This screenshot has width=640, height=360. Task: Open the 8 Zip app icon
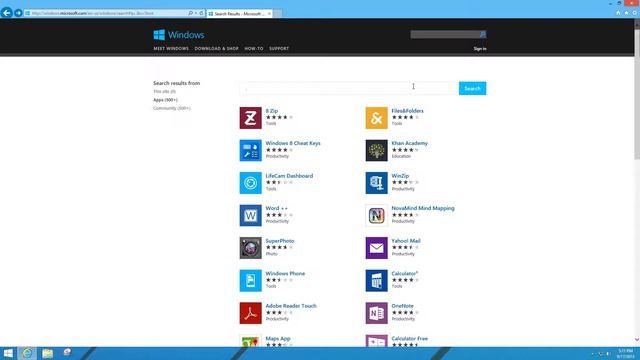250,118
